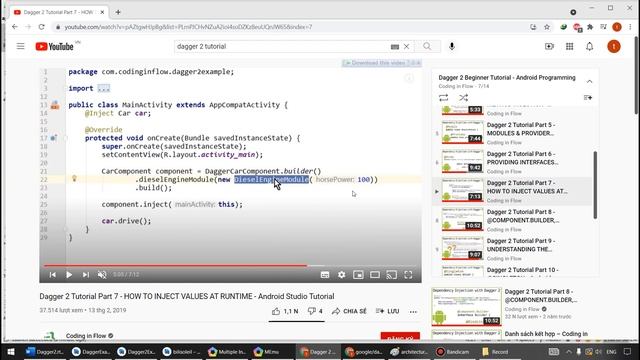Play the video
This screenshot has height=360, width=640.
69,275
